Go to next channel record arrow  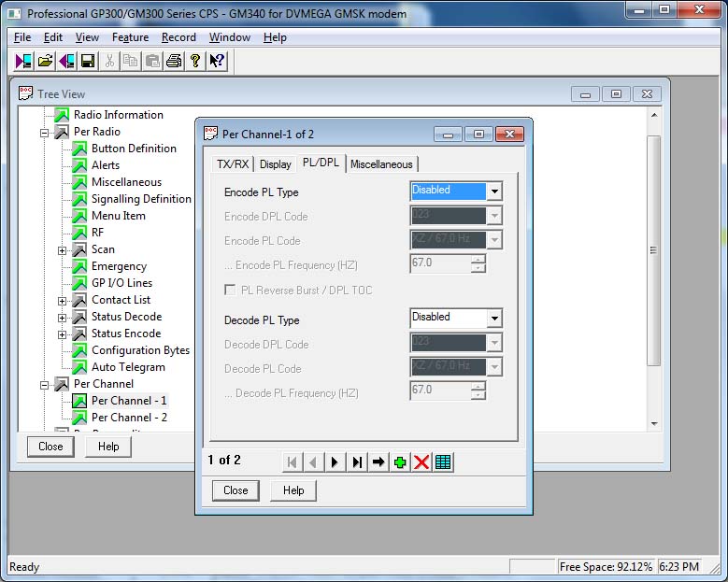(x=335, y=462)
